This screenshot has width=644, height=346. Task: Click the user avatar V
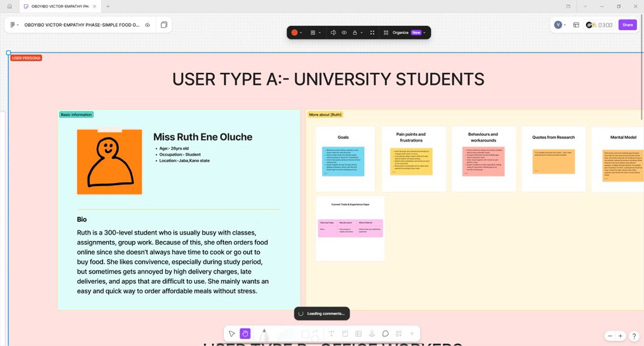point(558,25)
